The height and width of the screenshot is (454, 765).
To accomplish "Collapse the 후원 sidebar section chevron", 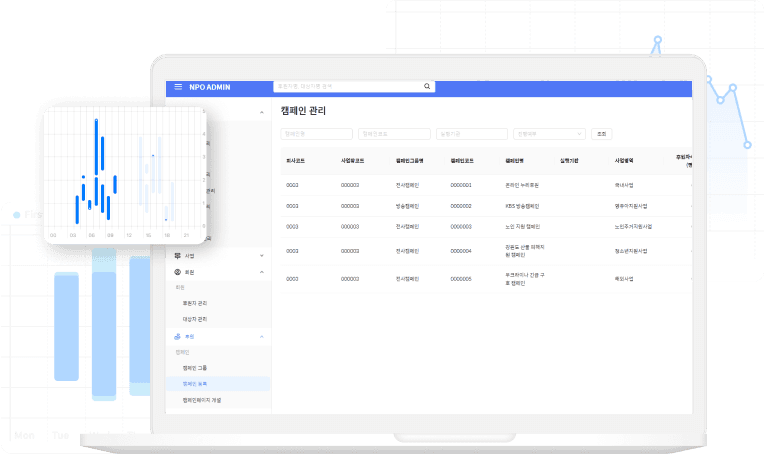I will (x=262, y=336).
